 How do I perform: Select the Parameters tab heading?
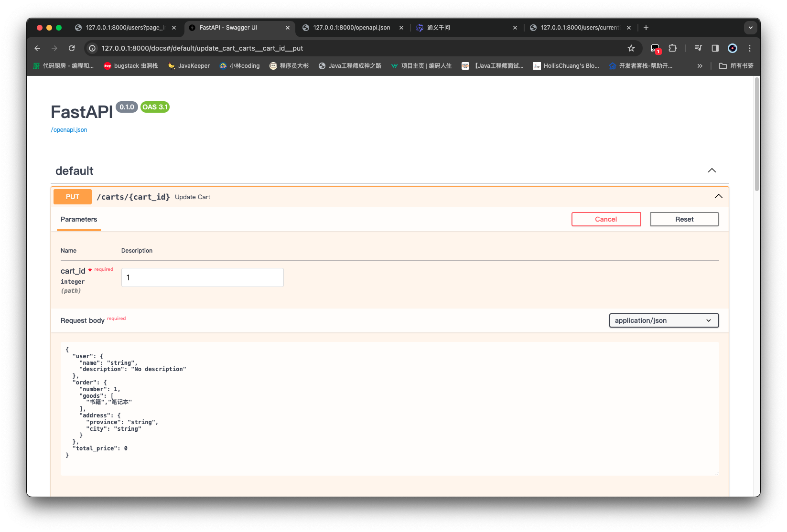[x=79, y=219]
